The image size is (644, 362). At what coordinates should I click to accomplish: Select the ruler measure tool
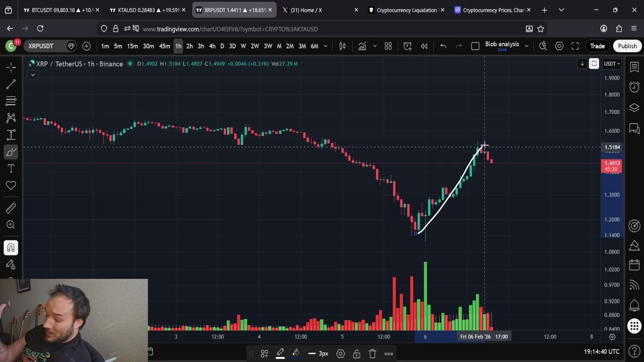[x=11, y=208]
